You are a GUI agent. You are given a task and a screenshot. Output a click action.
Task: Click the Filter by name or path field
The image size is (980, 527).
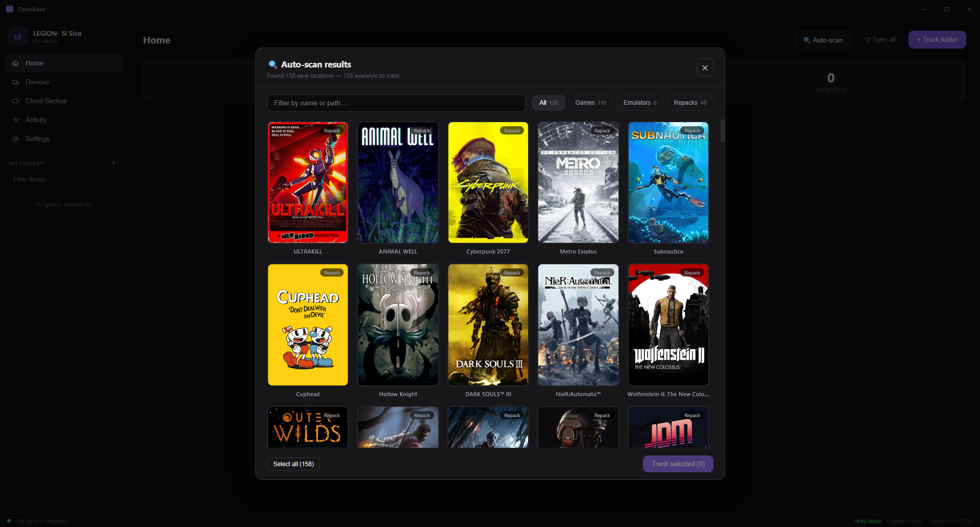click(x=396, y=103)
